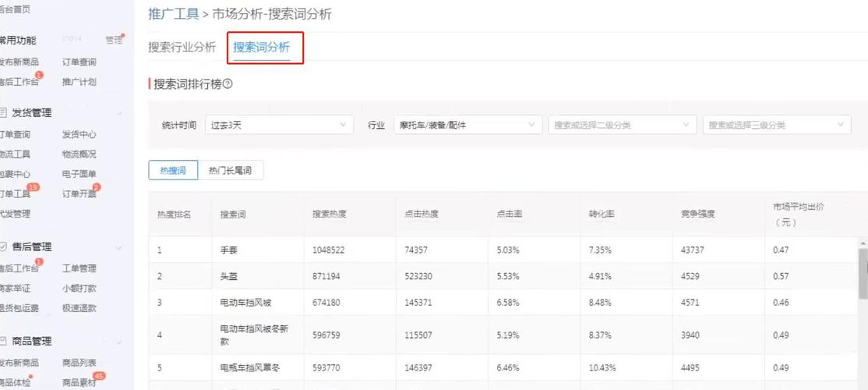Click the 售后管理 section icon in sidebar
This screenshot has height=390, width=868.
pyautogui.click(x=3, y=247)
